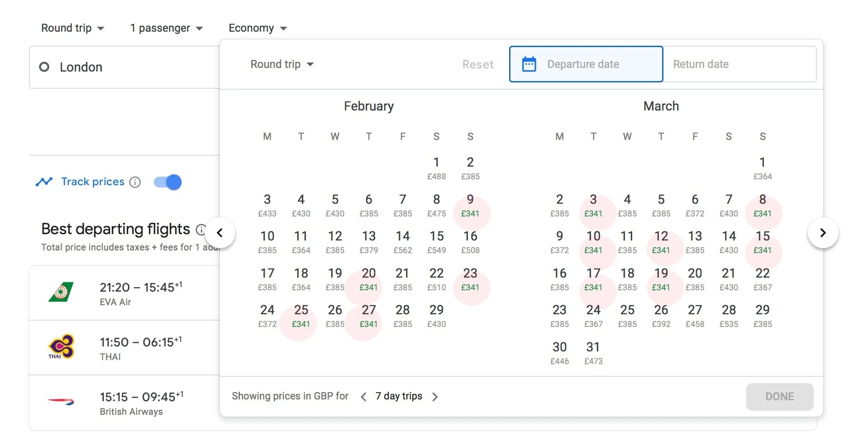This screenshot has width=868, height=442.
Task: Focus the Return date field
Action: [x=739, y=64]
